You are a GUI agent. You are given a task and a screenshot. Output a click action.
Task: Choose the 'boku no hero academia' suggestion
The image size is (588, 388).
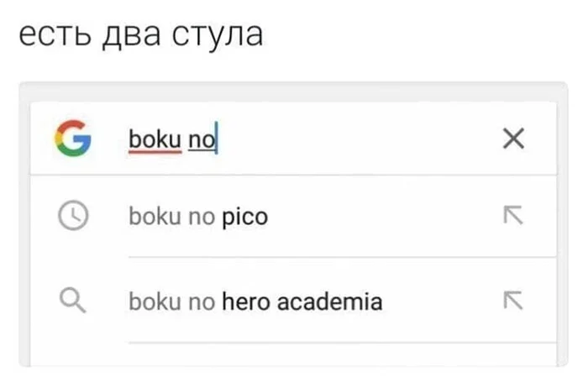(255, 301)
